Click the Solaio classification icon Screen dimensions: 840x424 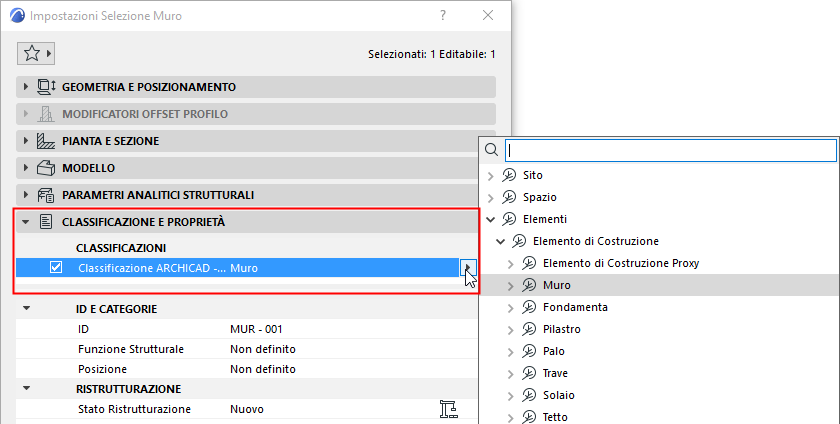529,395
